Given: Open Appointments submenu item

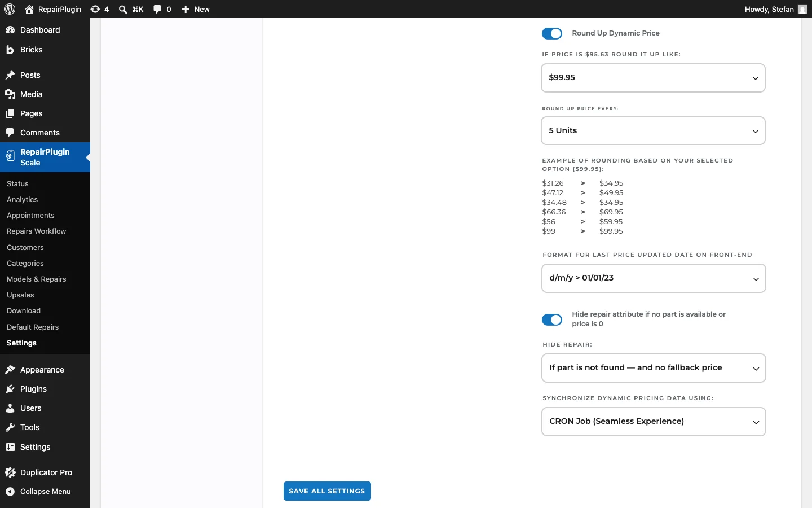Looking at the screenshot, I should click(30, 216).
